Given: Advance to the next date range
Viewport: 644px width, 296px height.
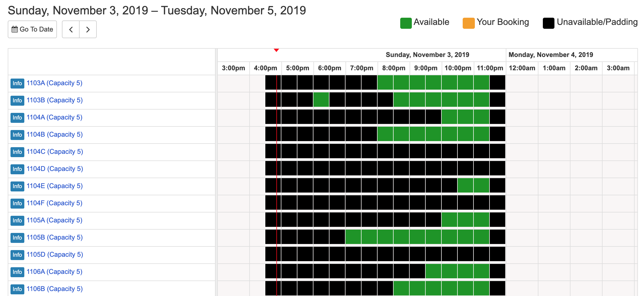Looking at the screenshot, I should click(88, 29).
